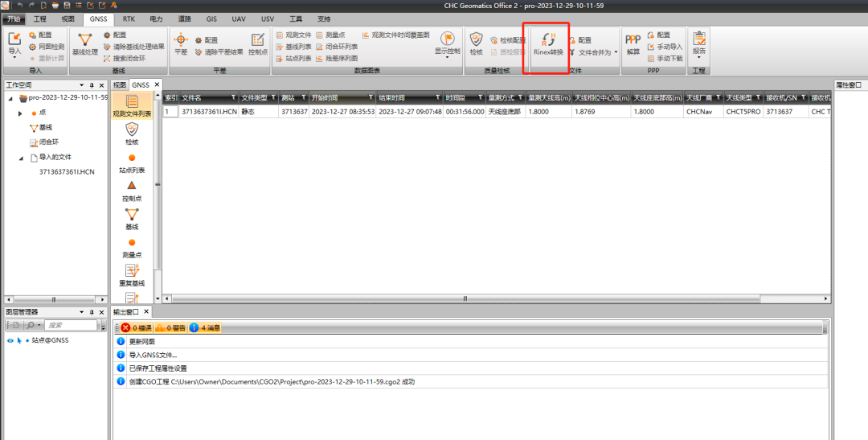Viewport: 868px width, 440px height.
Task: Collapse the pro-2023-12-29-10-11-59 project node
Action: (10, 99)
